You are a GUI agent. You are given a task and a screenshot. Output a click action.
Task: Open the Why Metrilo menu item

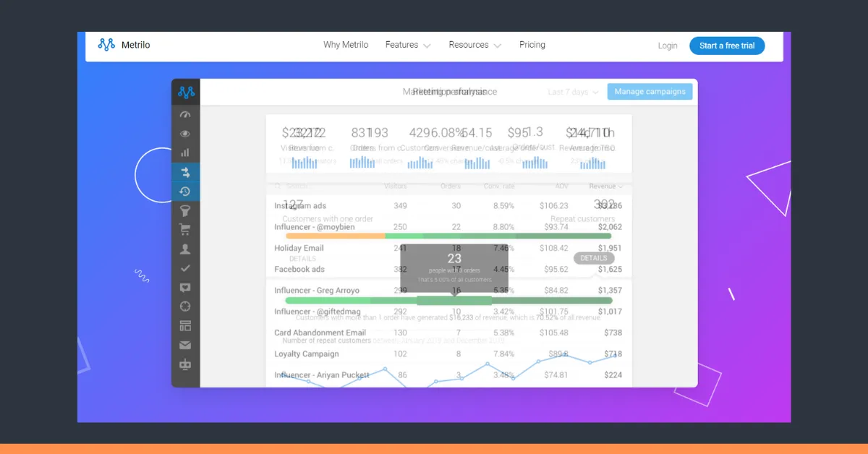(346, 44)
